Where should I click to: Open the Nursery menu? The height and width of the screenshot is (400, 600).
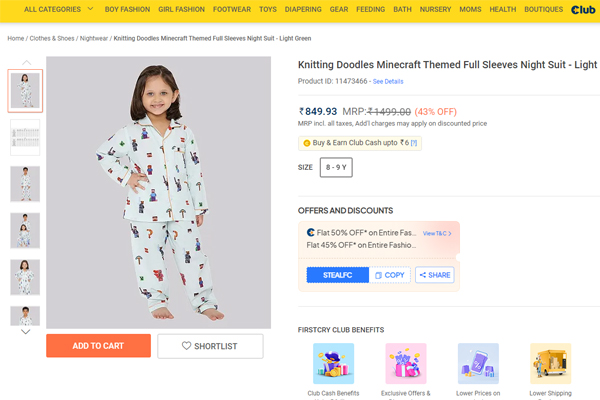tap(435, 10)
